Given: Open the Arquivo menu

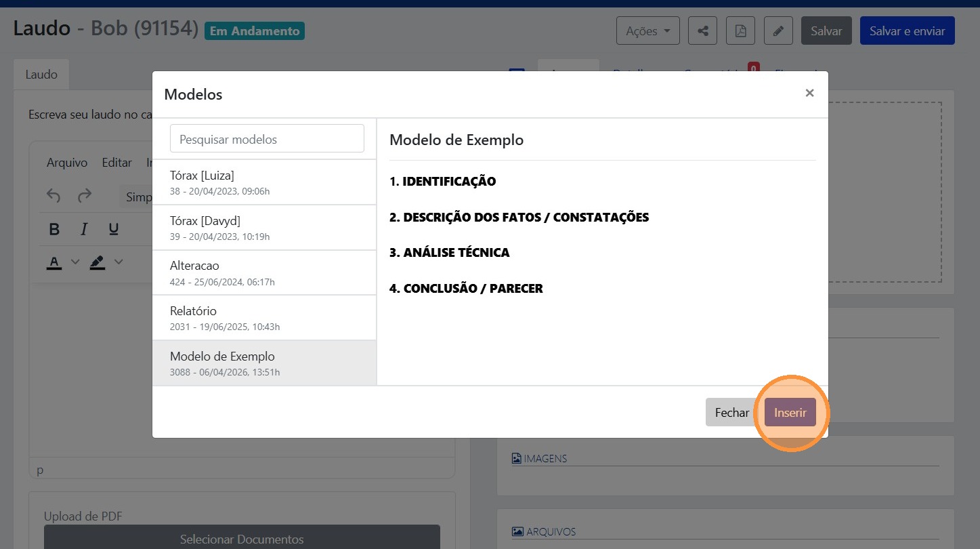Looking at the screenshot, I should coord(66,163).
